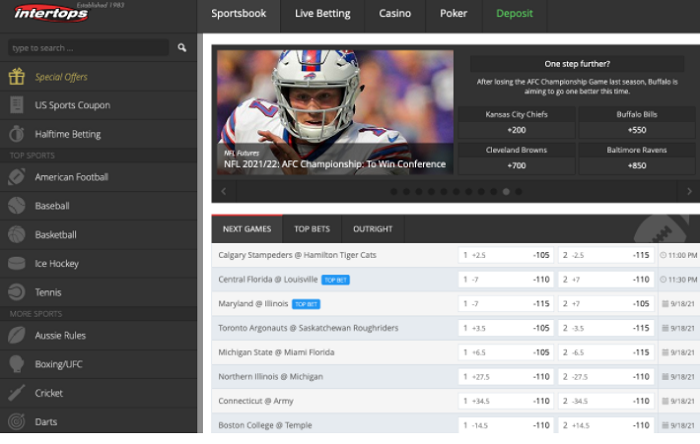Bet on Kansas City Chiefs +200
Screen dimensions: 700x444
[516, 122]
